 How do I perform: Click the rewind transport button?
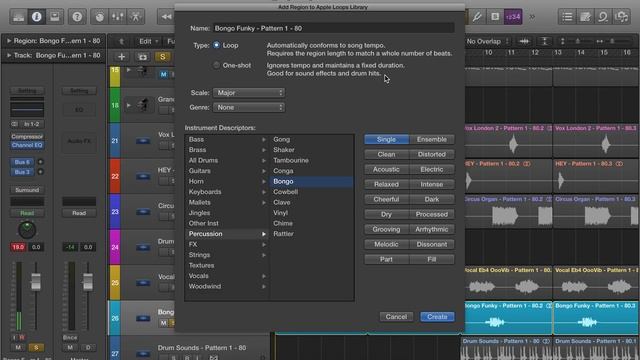(x=167, y=16)
